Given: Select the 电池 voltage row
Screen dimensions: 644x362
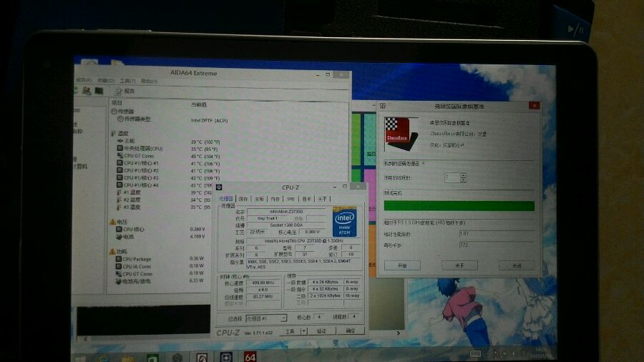Looking at the screenshot, I should [125, 237].
